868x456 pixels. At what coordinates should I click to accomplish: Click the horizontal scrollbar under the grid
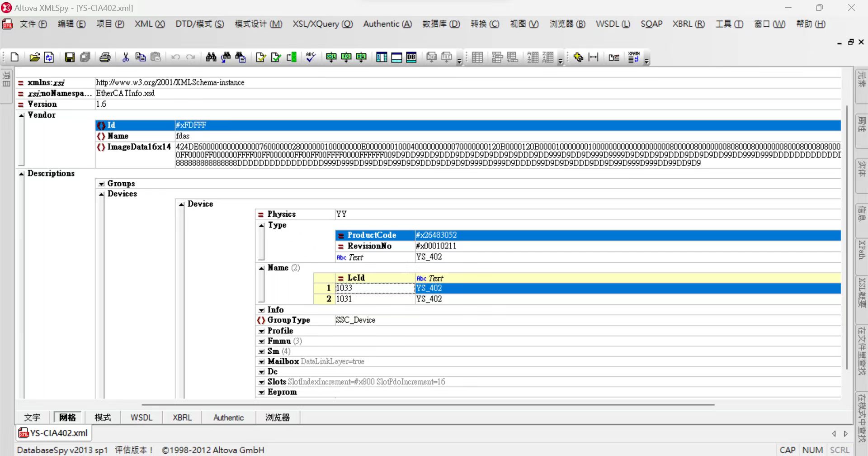(428, 405)
